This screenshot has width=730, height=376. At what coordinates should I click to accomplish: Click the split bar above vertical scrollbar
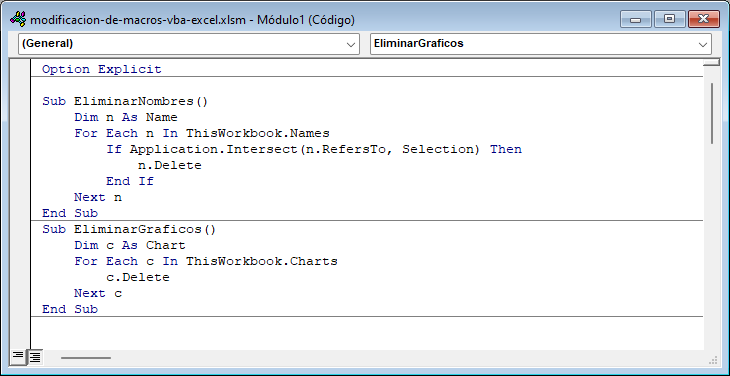pyautogui.click(x=711, y=62)
